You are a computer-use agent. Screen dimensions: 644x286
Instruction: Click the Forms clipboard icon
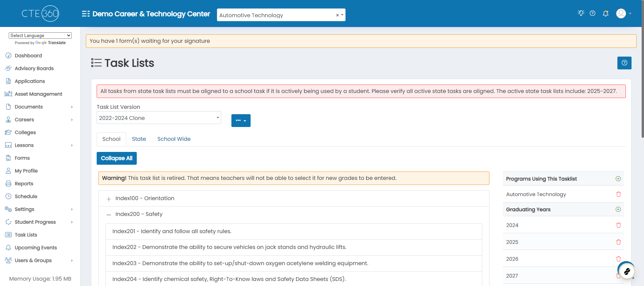[8, 158]
